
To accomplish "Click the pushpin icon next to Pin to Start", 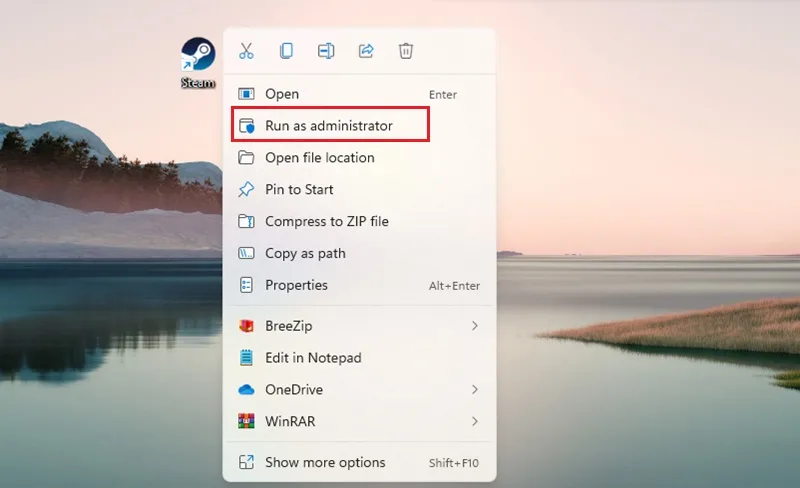I will click(x=246, y=189).
